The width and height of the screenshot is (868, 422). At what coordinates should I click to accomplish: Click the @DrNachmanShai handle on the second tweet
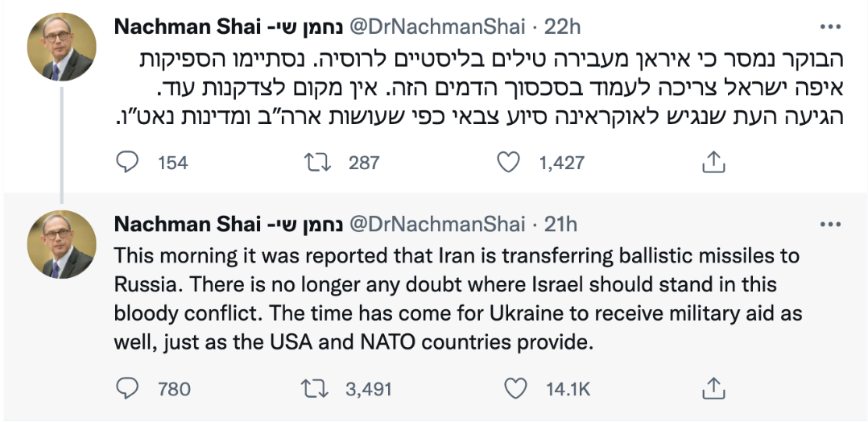tap(436, 224)
